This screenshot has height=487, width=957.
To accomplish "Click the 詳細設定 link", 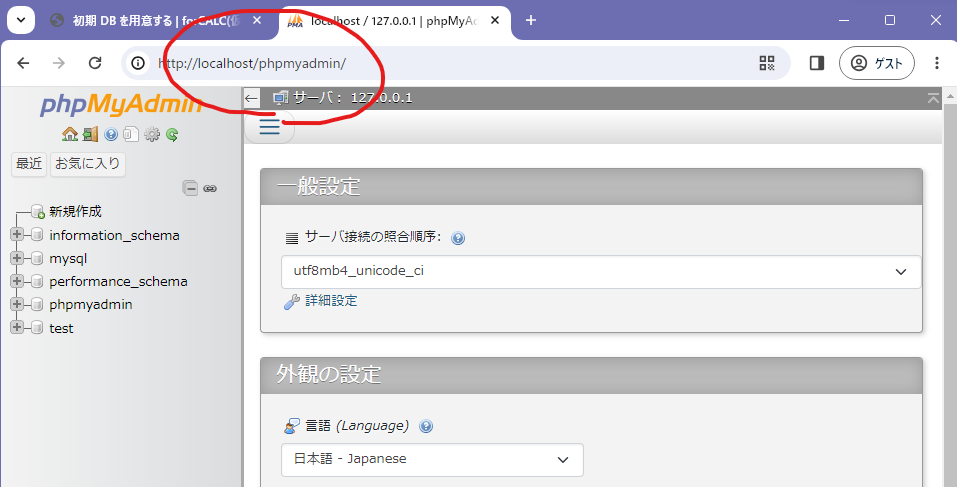I will coord(329,301).
